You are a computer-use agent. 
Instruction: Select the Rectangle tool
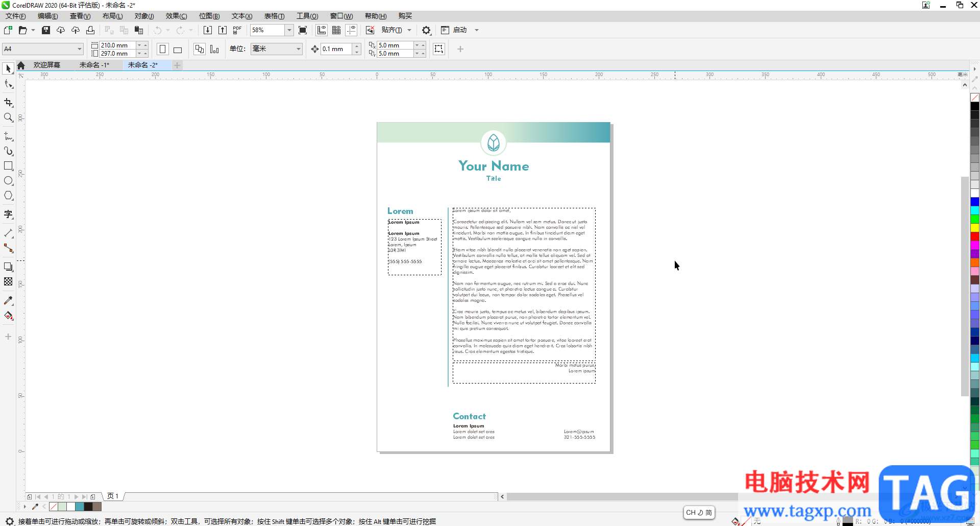pos(8,166)
